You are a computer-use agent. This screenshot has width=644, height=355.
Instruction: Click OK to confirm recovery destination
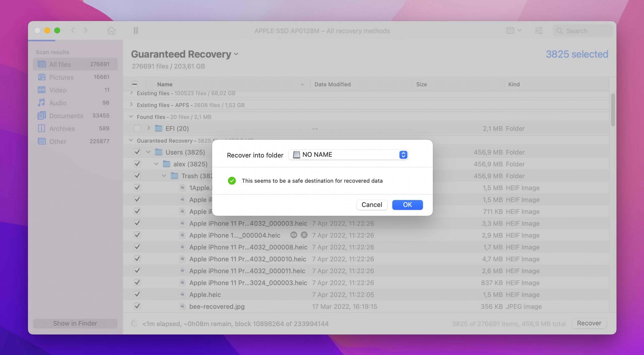407,205
